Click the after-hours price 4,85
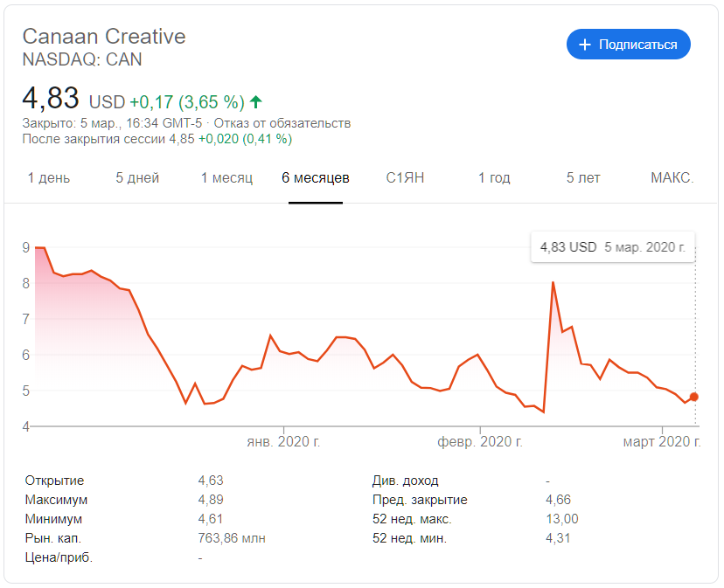Image resolution: width=724 pixels, height=588 pixels. point(182,139)
